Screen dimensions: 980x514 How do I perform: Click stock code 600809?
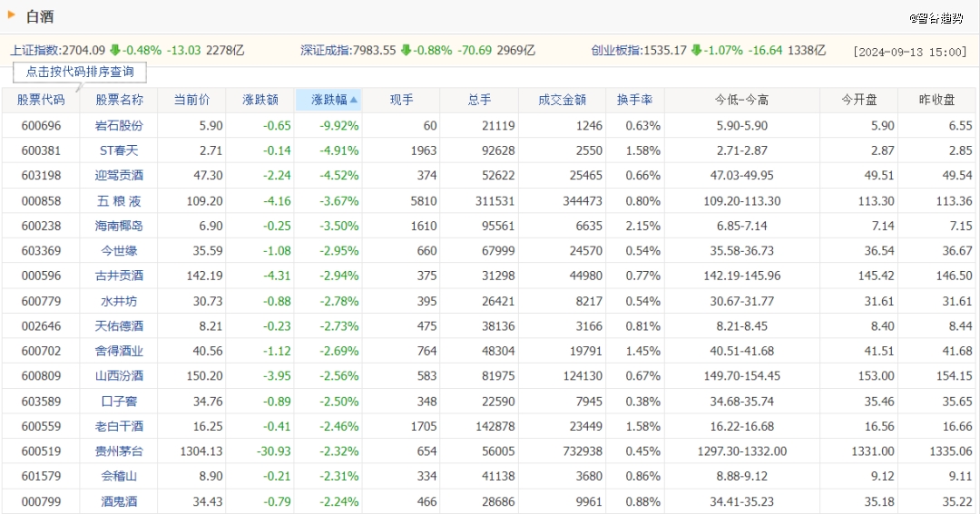click(x=41, y=376)
